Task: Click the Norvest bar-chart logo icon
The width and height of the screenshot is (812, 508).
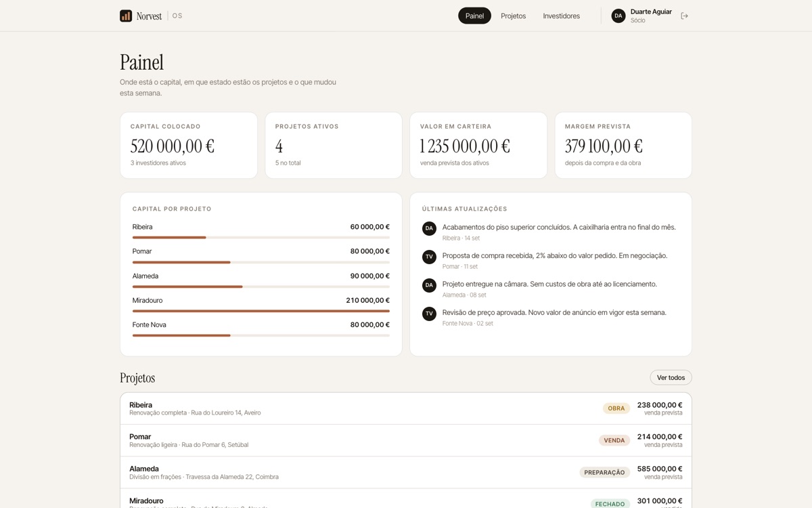Action: point(126,16)
